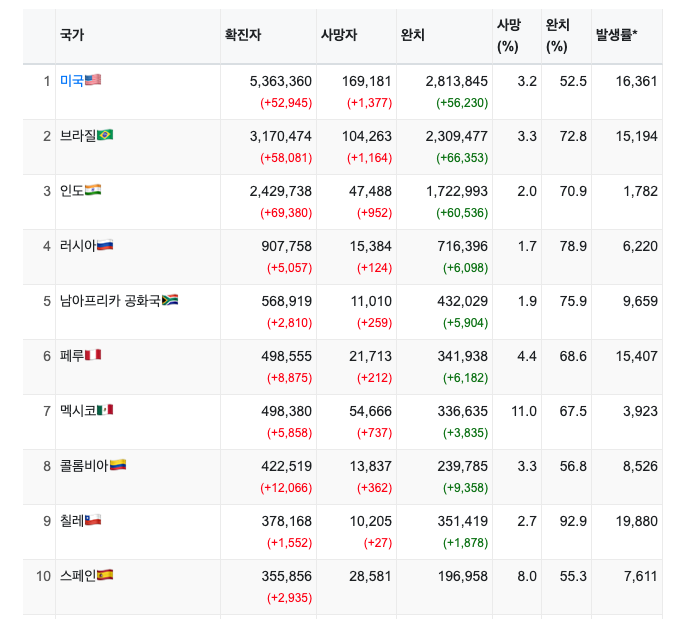The image size is (684, 619).
Task: Select the 러시아 country name
Action: (78, 246)
